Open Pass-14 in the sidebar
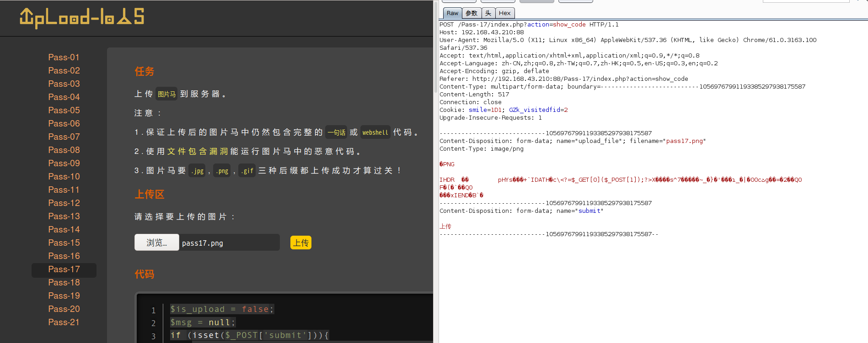Image resolution: width=868 pixels, height=343 pixels. (x=64, y=229)
